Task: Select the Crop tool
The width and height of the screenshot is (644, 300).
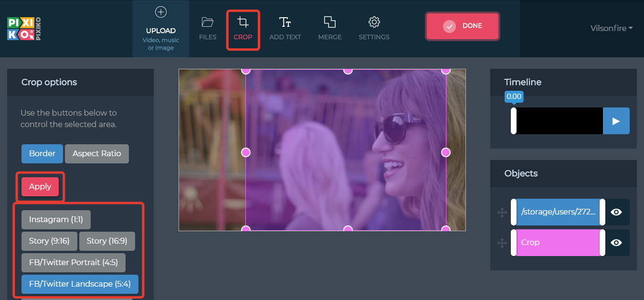Action: pos(243,29)
